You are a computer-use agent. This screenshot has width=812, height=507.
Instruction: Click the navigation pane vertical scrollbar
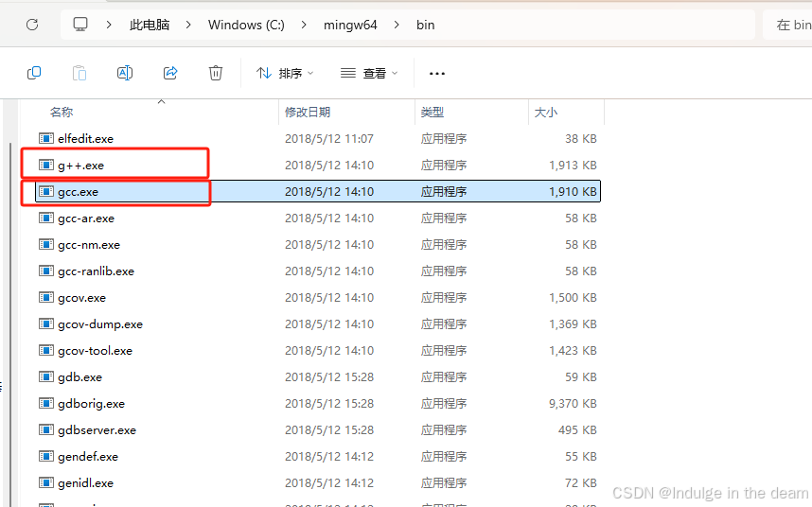[10, 323]
